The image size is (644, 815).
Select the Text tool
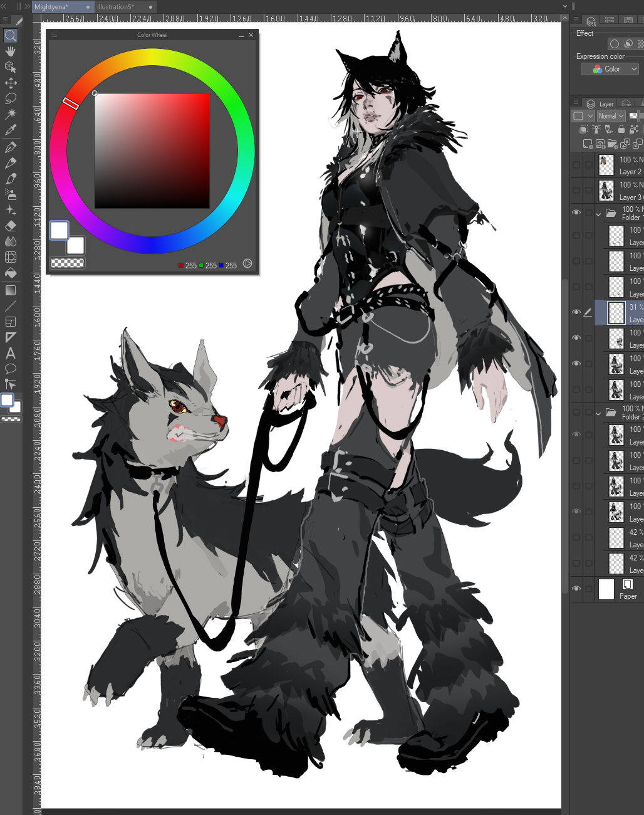click(x=11, y=353)
